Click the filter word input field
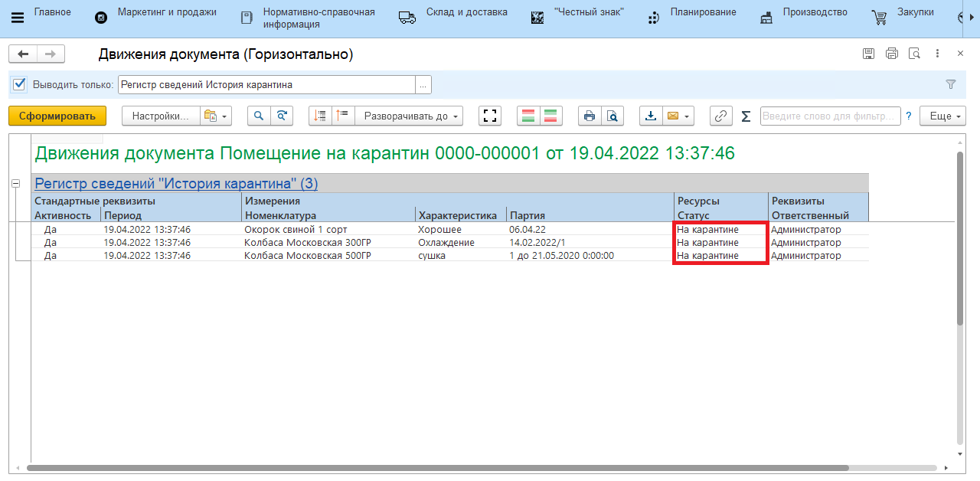 tap(830, 116)
